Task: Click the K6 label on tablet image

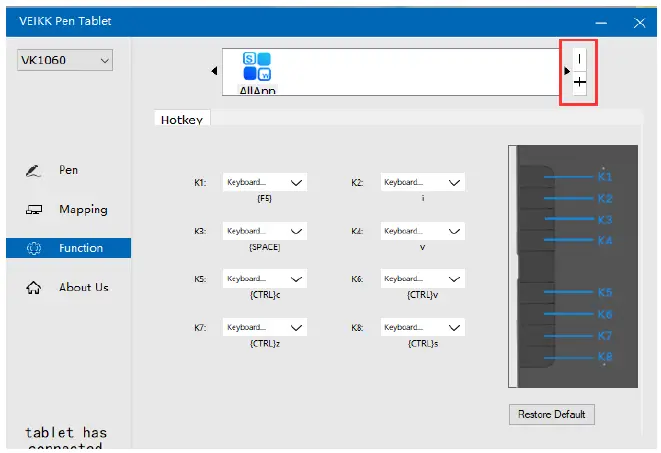Action: tap(605, 314)
